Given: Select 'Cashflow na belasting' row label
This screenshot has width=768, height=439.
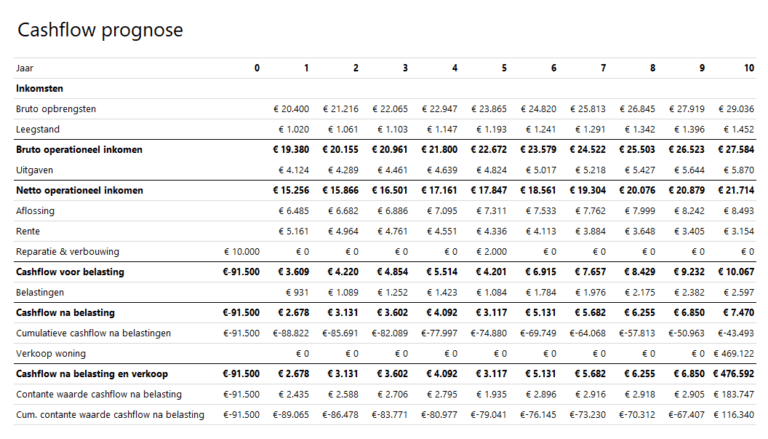Looking at the screenshot, I should click(x=66, y=313).
